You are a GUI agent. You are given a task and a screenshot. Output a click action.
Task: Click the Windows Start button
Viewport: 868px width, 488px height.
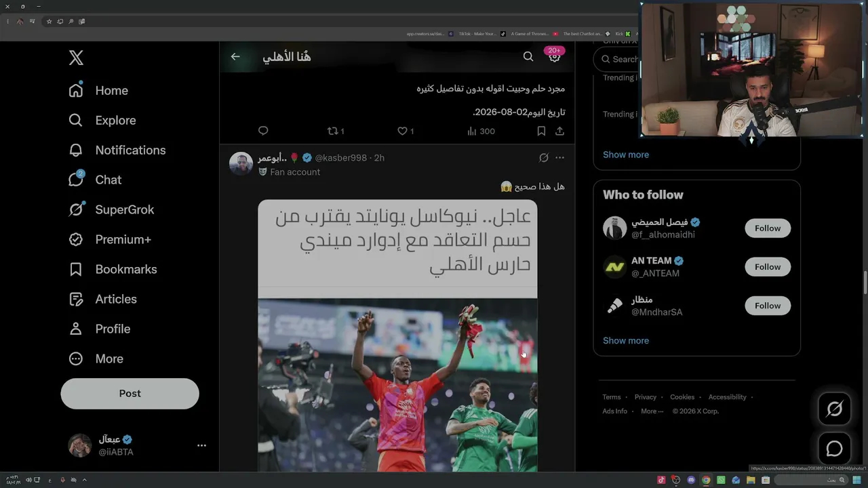pos(857,480)
